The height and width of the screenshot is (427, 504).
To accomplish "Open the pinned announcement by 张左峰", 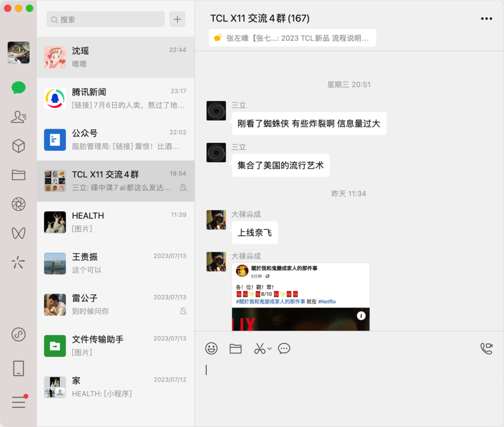I will point(293,38).
